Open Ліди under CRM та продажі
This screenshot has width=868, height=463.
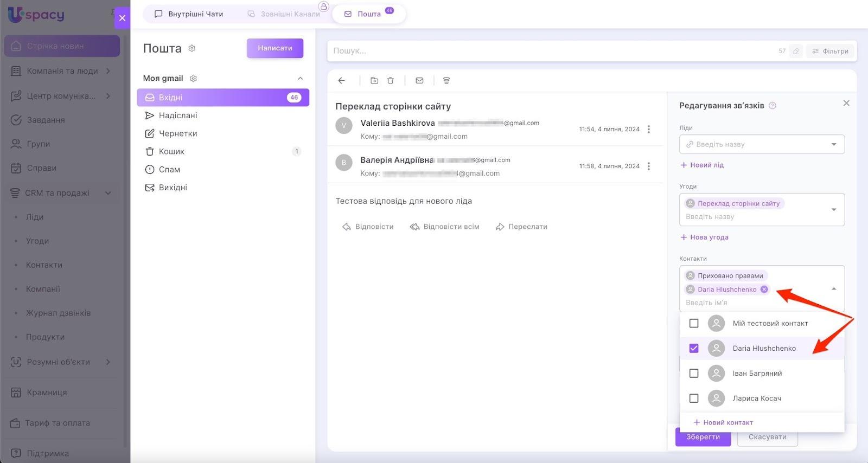(x=35, y=217)
